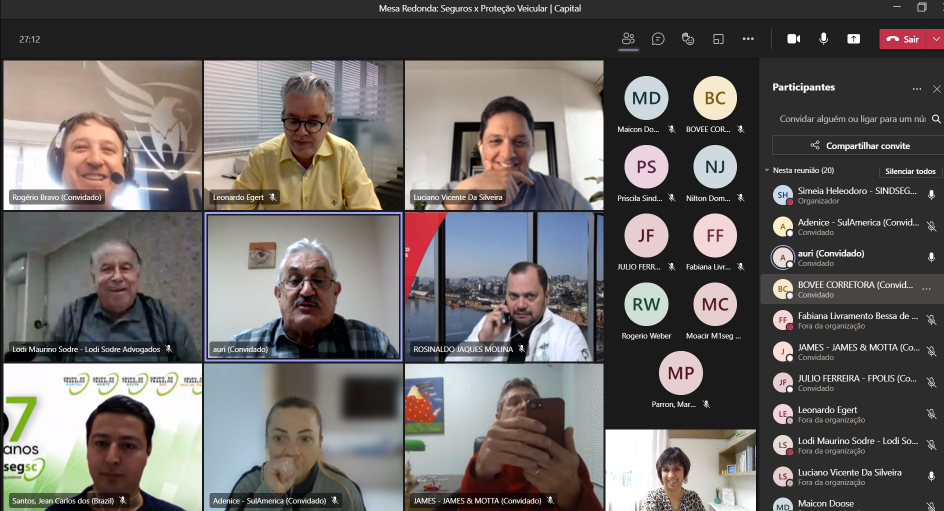Screen dimensions: 944x511
Task: Toggle the camera on or off
Action: pyautogui.click(x=794, y=39)
